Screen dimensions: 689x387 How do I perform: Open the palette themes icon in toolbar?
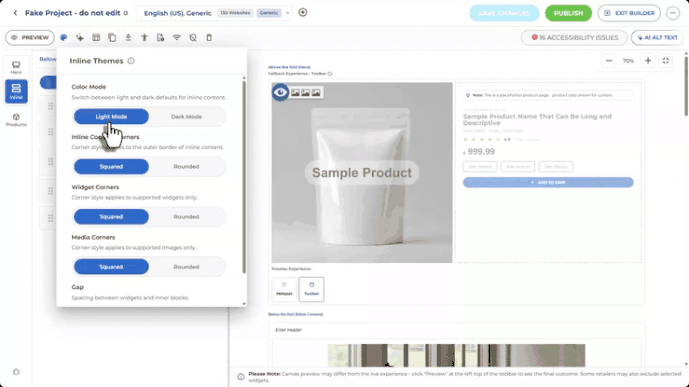[x=64, y=38]
